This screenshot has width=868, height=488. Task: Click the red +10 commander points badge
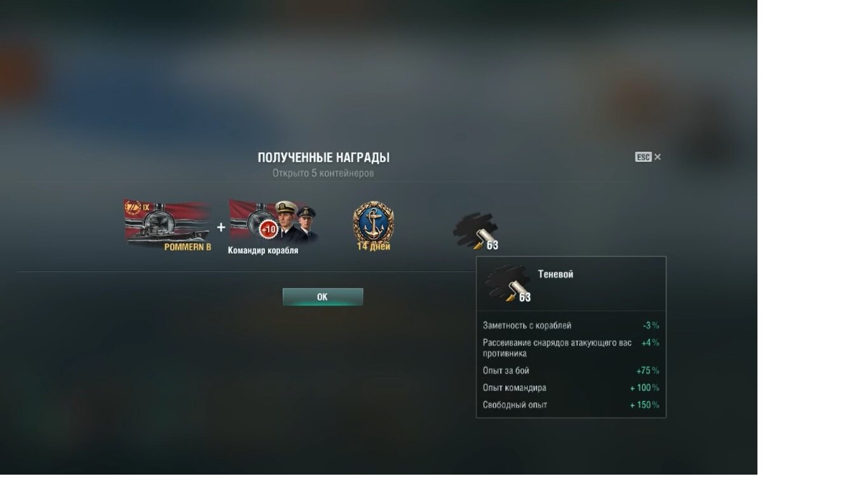point(268,229)
